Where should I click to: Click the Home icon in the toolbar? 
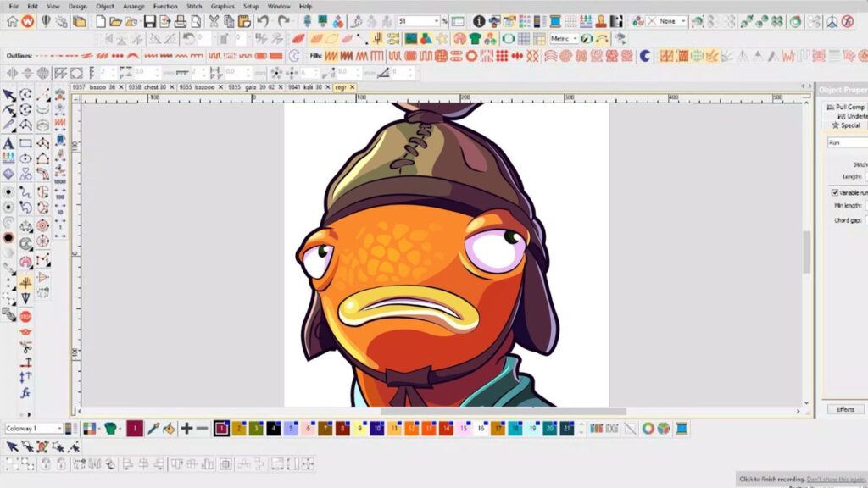pyautogui.click(x=12, y=21)
